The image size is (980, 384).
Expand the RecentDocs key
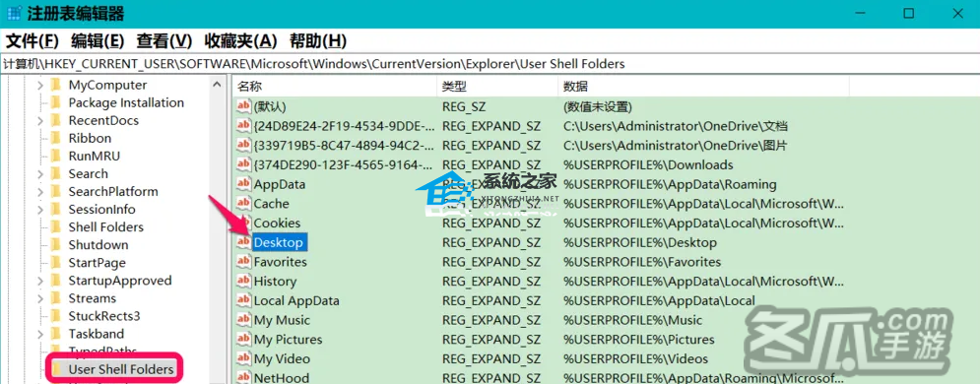pos(40,120)
